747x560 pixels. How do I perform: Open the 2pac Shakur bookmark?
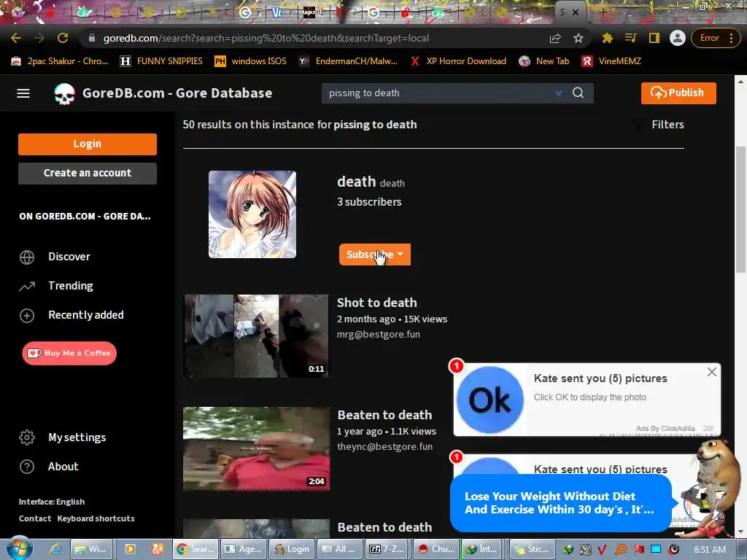click(x=60, y=61)
